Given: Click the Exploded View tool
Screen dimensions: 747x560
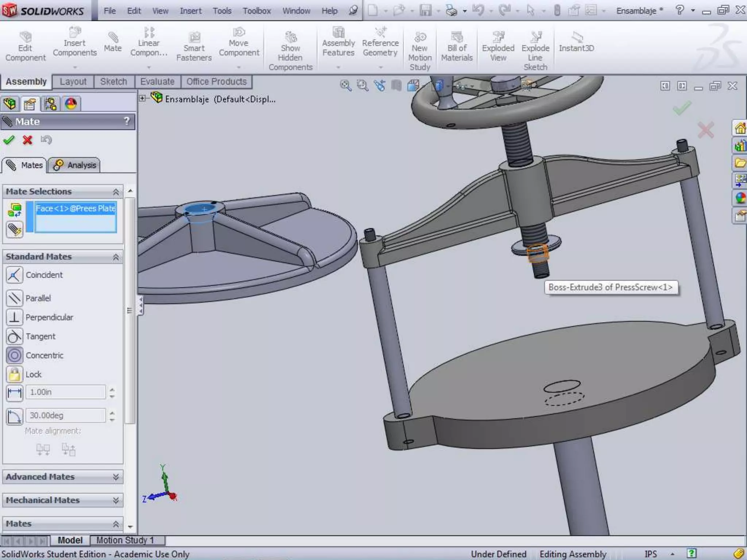Looking at the screenshot, I should point(498,47).
